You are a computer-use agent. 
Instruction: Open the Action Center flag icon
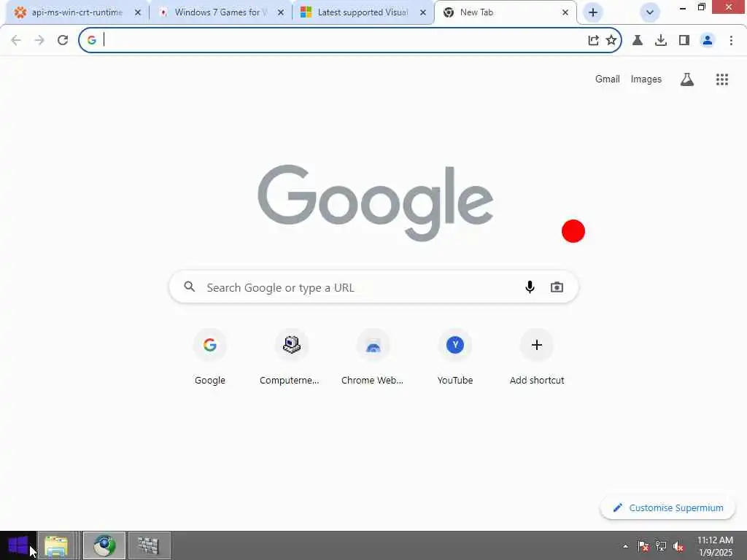tap(643, 546)
